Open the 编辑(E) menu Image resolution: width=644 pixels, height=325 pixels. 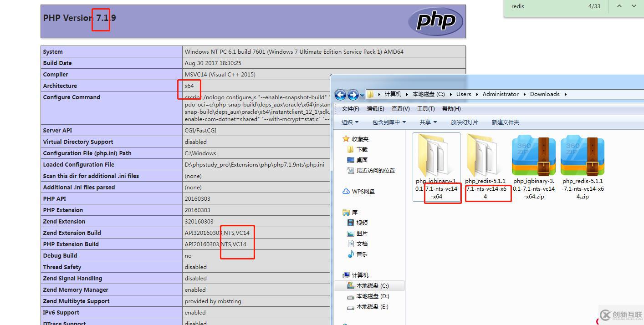point(375,108)
